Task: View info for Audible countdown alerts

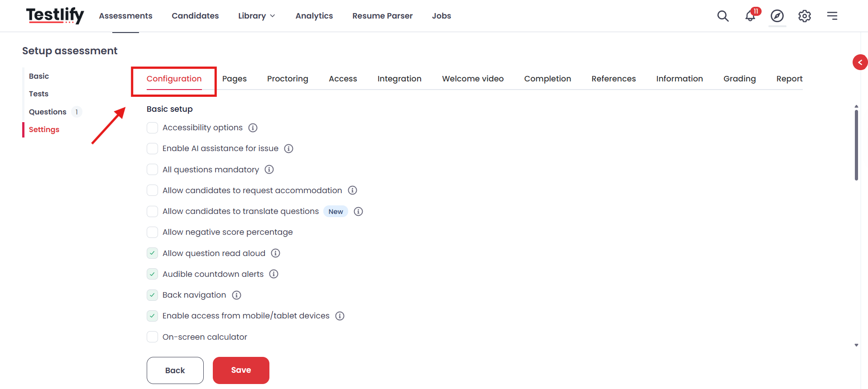Action: point(273,274)
